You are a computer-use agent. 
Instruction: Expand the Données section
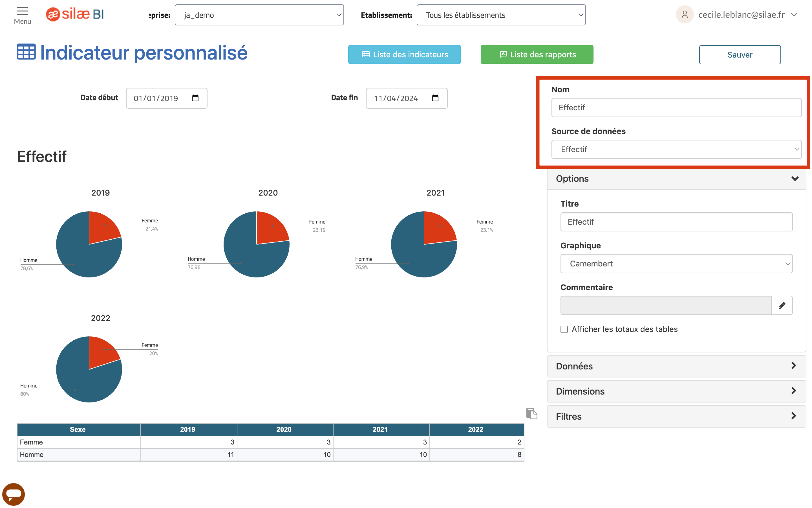click(x=676, y=366)
